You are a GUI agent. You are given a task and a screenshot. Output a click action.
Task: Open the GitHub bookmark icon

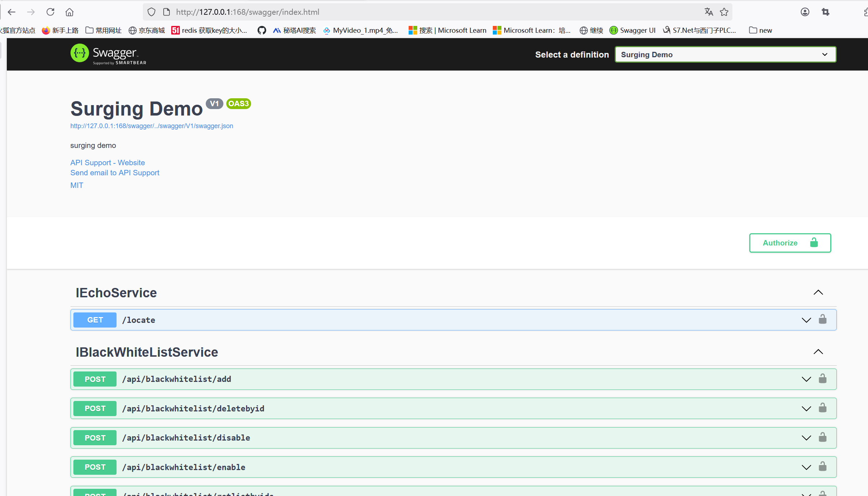pyautogui.click(x=262, y=30)
